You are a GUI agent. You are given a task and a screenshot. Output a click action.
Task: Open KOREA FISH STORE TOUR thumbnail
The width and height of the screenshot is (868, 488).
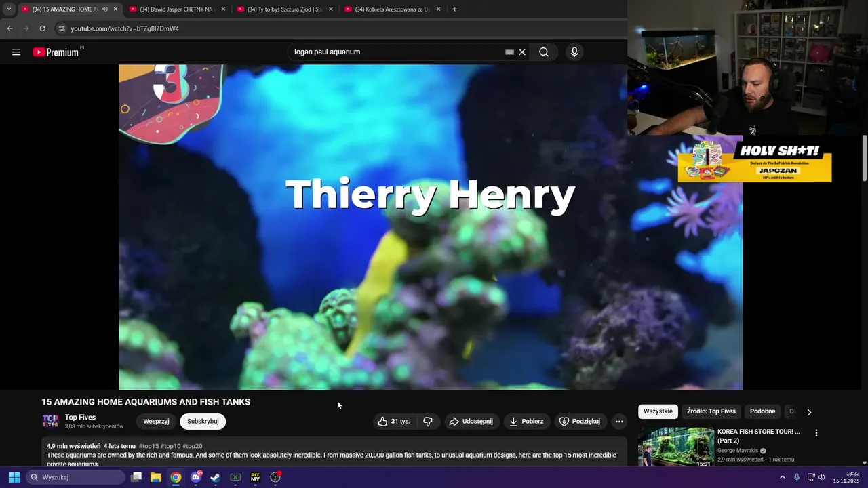click(676, 446)
